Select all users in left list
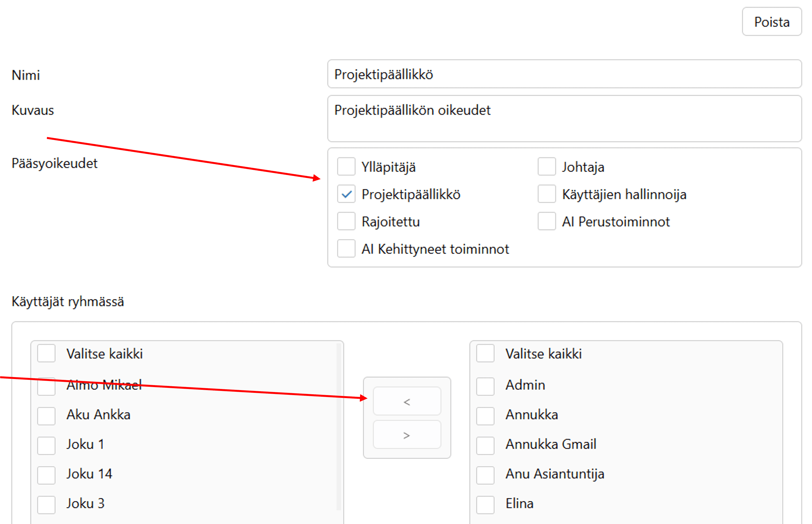812x524 pixels. pos(46,353)
